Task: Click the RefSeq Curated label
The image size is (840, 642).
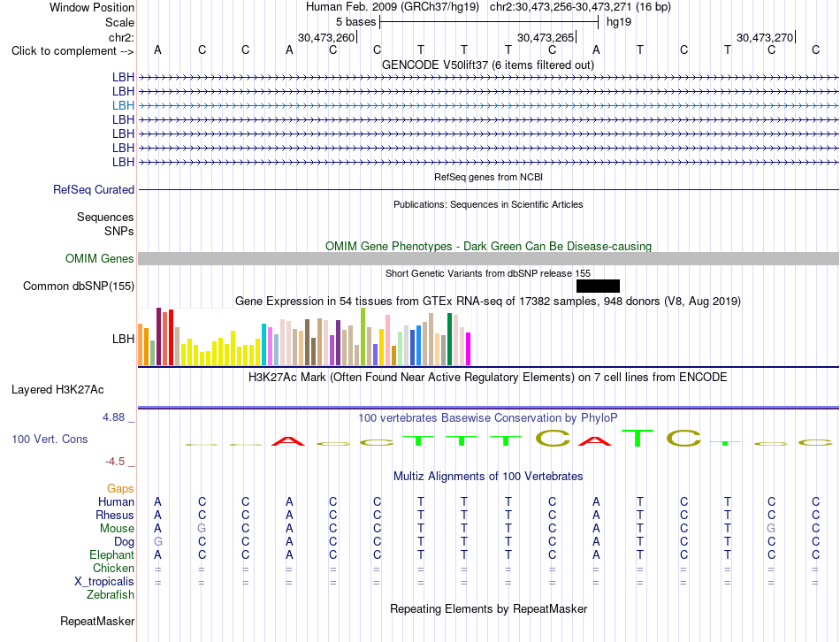Action: [94, 190]
